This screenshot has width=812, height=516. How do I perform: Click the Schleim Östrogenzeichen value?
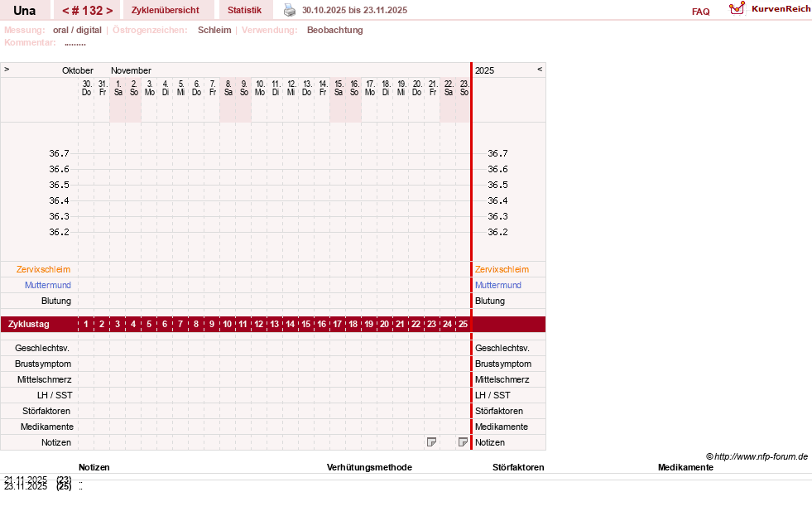[x=214, y=30]
